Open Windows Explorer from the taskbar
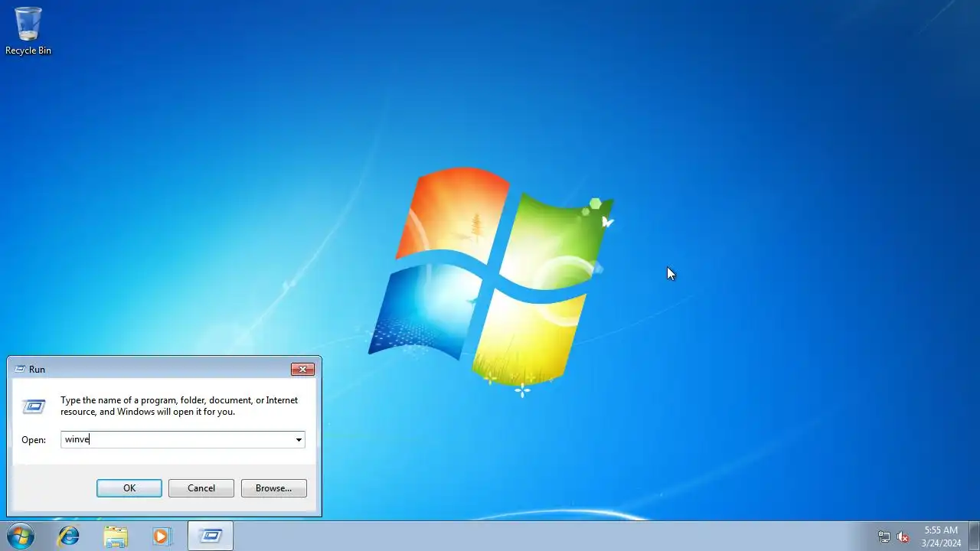 (x=116, y=536)
